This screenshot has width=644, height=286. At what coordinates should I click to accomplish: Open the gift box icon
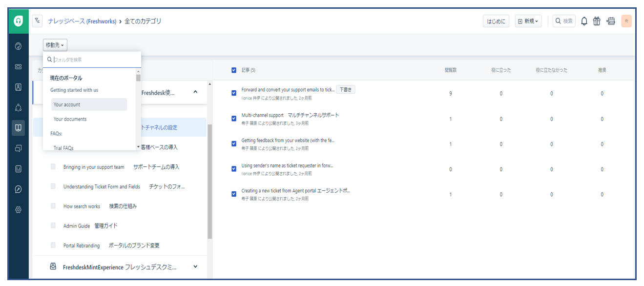point(597,21)
